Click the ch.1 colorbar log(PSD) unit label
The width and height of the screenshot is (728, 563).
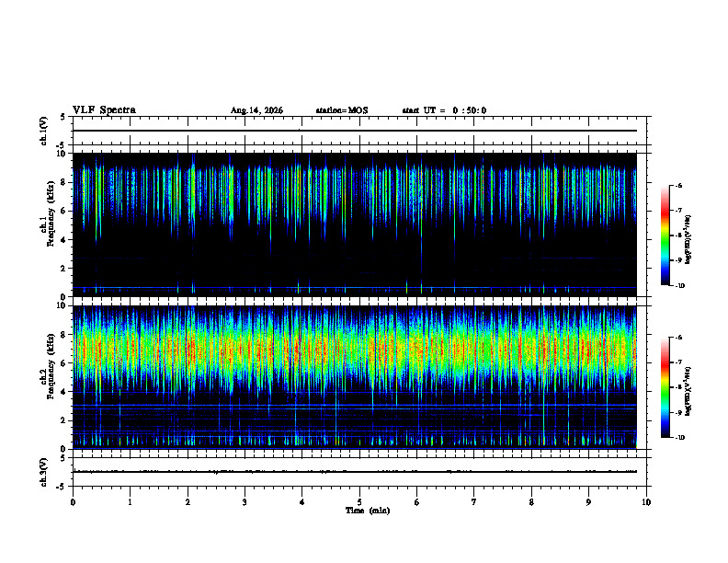[x=688, y=239]
